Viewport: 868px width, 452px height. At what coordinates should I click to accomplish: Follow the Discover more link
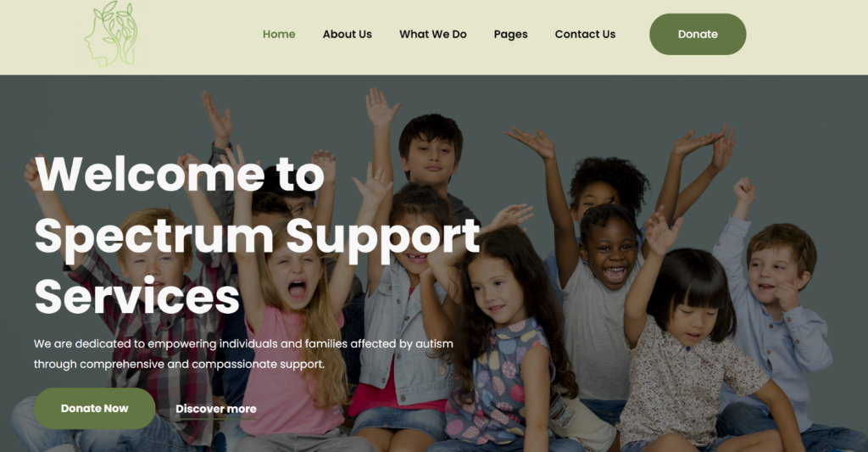click(216, 409)
